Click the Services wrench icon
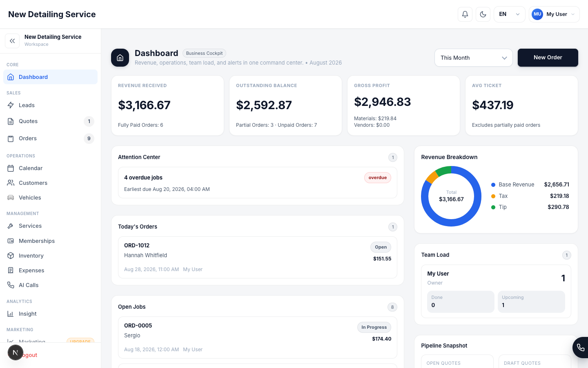This screenshot has height=368, width=588. (11, 226)
